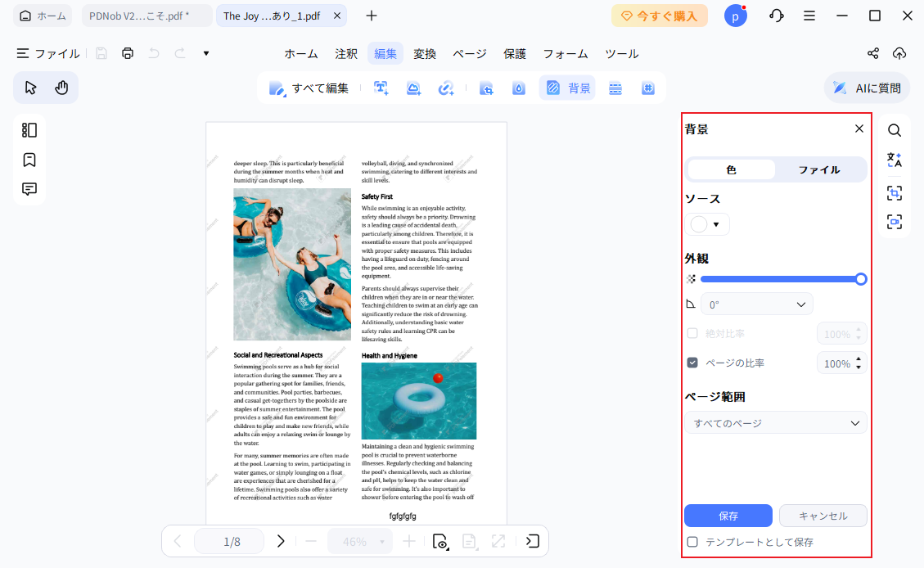Click the share icon

pyautogui.click(x=873, y=53)
